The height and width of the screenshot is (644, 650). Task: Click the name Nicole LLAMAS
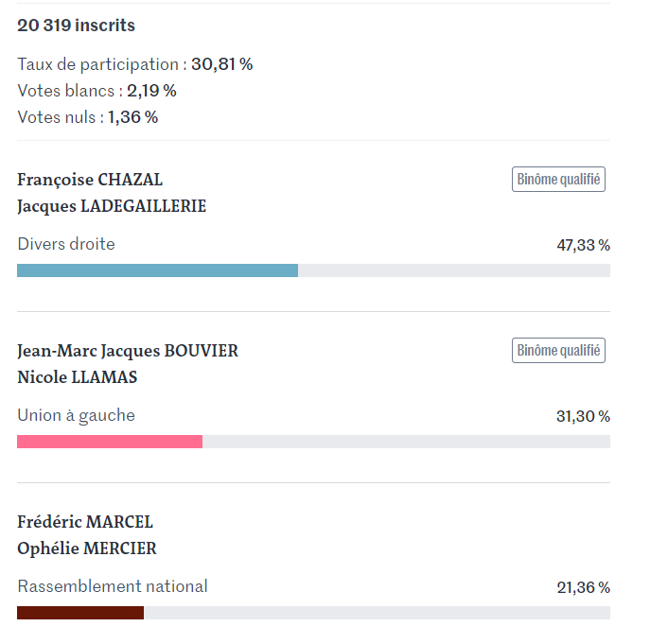[77, 377]
